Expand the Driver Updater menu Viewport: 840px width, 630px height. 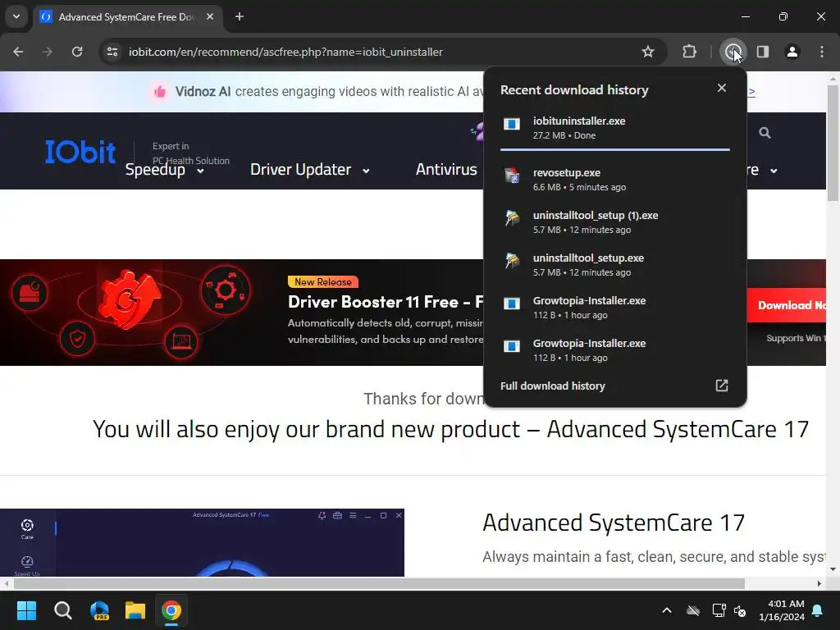(309, 170)
